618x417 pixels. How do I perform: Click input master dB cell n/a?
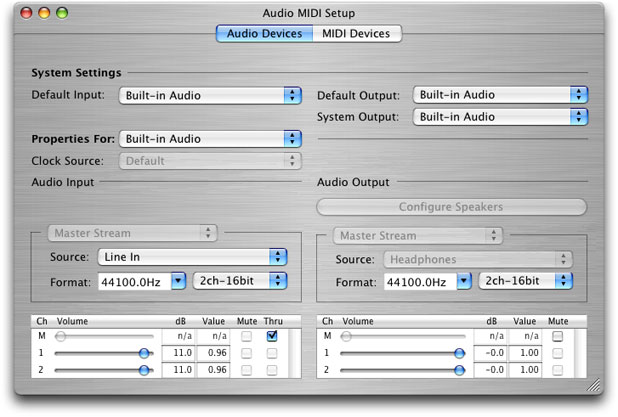coord(178,336)
